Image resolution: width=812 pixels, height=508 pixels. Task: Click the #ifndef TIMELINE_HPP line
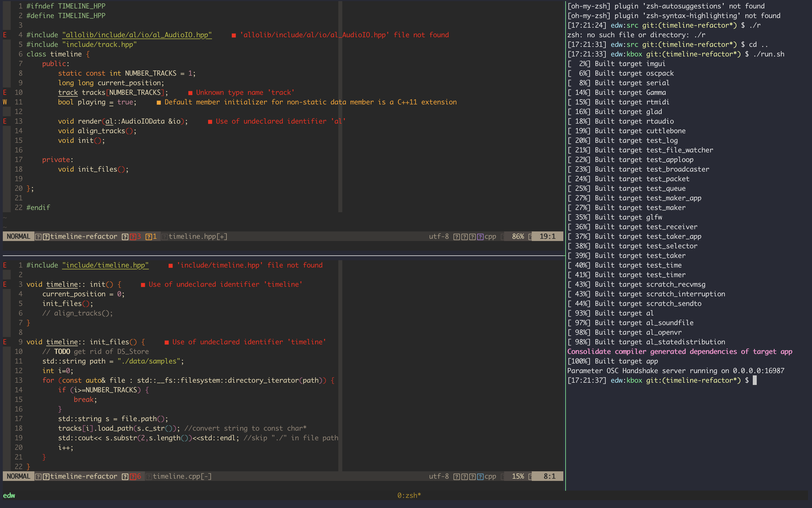66,6
